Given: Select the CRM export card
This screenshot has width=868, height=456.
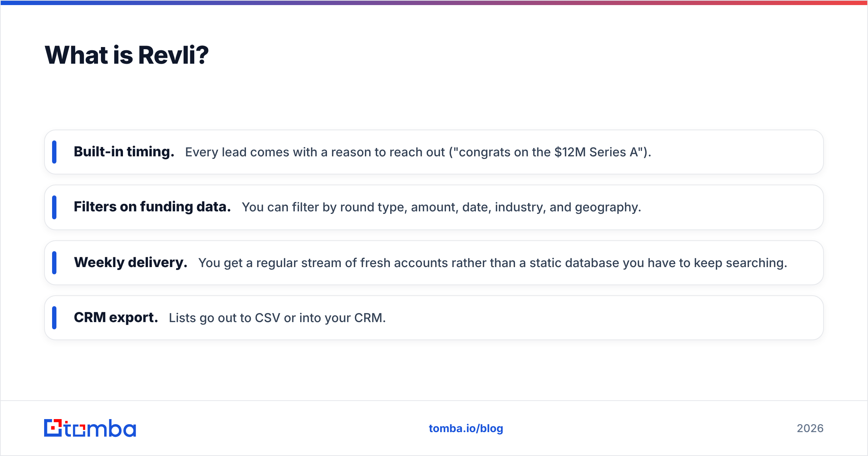Looking at the screenshot, I should point(434,318).
